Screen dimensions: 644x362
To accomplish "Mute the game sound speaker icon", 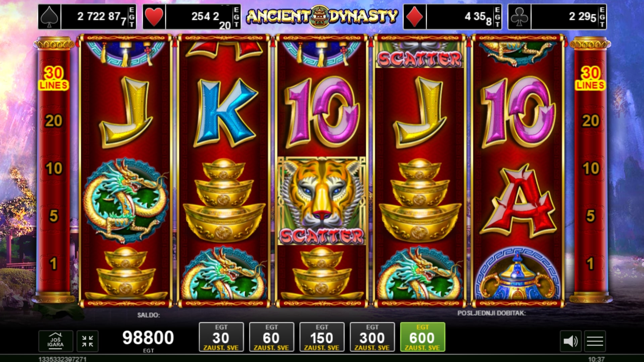I will click(570, 341).
